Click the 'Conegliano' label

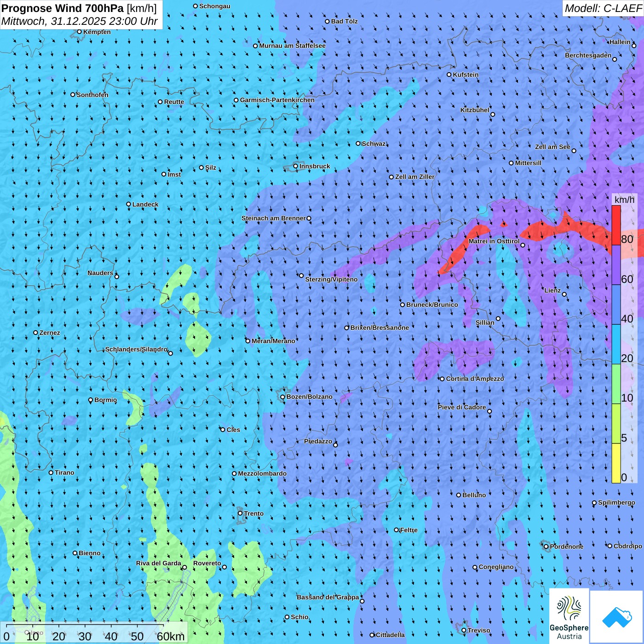(496, 567)
